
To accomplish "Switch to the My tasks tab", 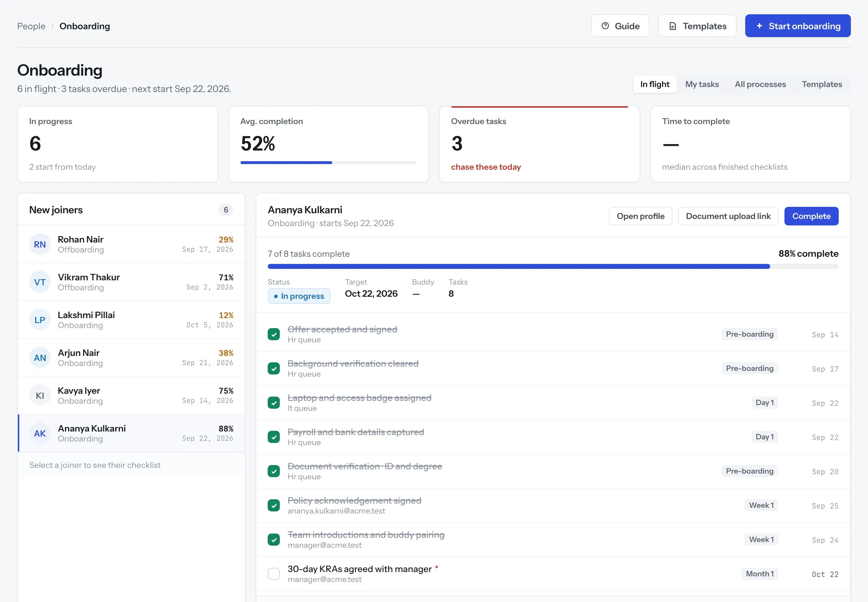I will [x=702, y=84].
